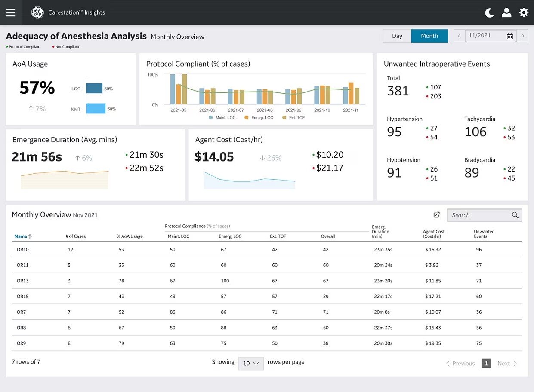Open the calendar date picker icon
Image resolution: width=534 pixels, height=392 pixels.
[510, 36]
